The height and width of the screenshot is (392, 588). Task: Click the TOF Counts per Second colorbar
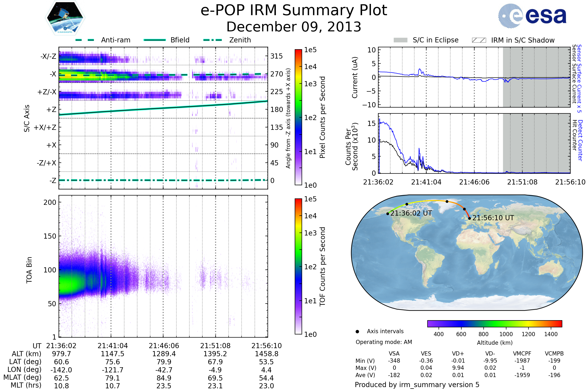click(x=298, y=266)
